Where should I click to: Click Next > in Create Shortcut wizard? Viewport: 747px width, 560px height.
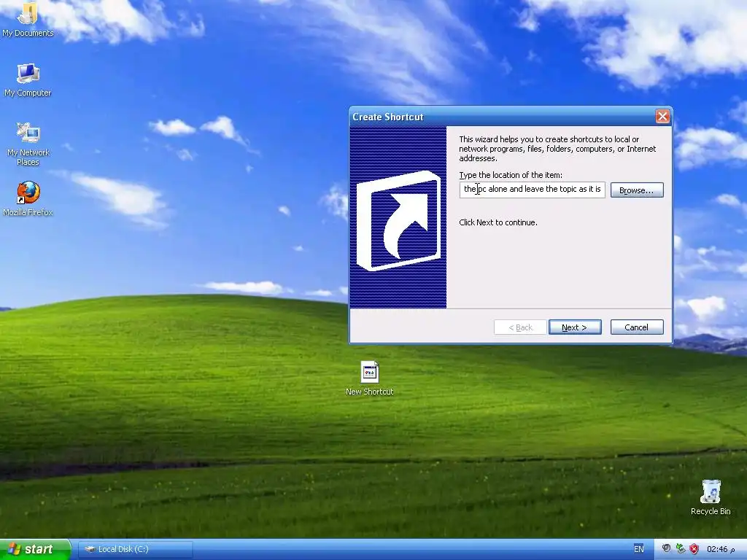click(575, 327)
